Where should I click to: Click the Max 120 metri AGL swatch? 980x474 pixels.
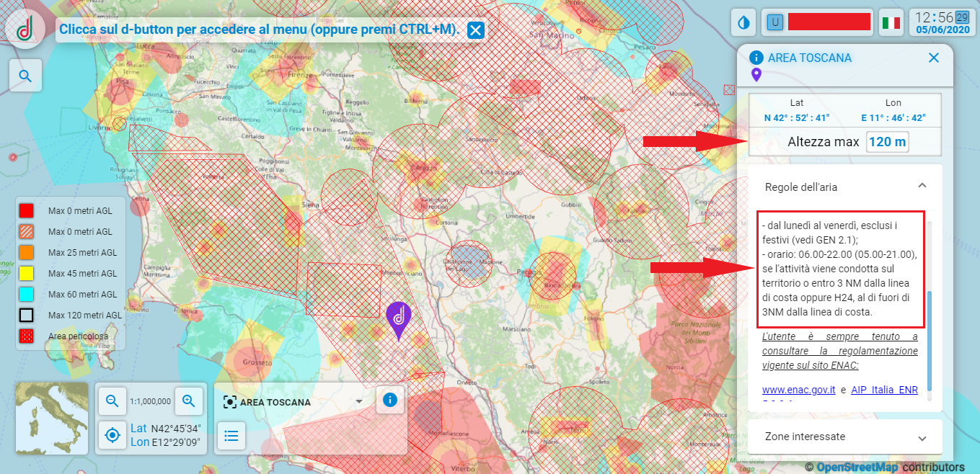(26, 315)
